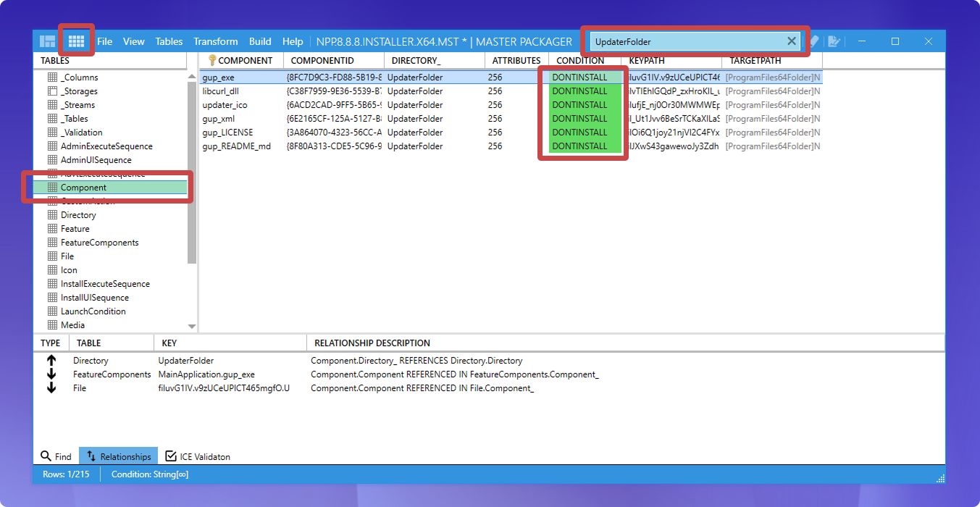Viewport: 980px width, 507px height.
Task: Select the Relationships tab
Action: point(118,456)
